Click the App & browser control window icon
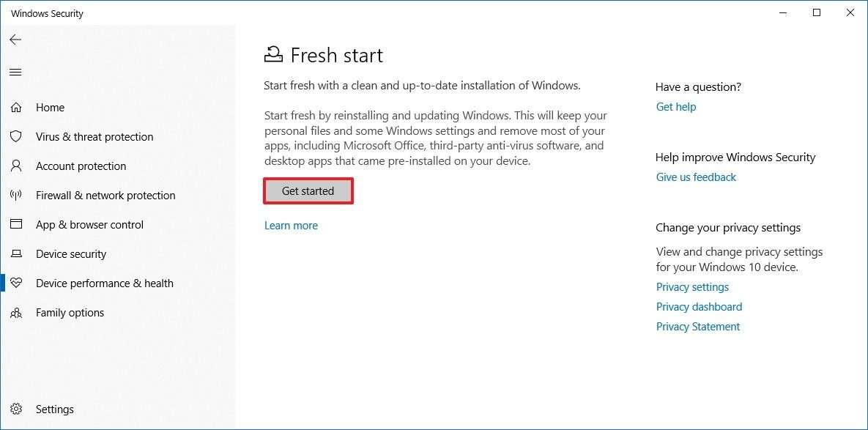 (x=15, y=225)
